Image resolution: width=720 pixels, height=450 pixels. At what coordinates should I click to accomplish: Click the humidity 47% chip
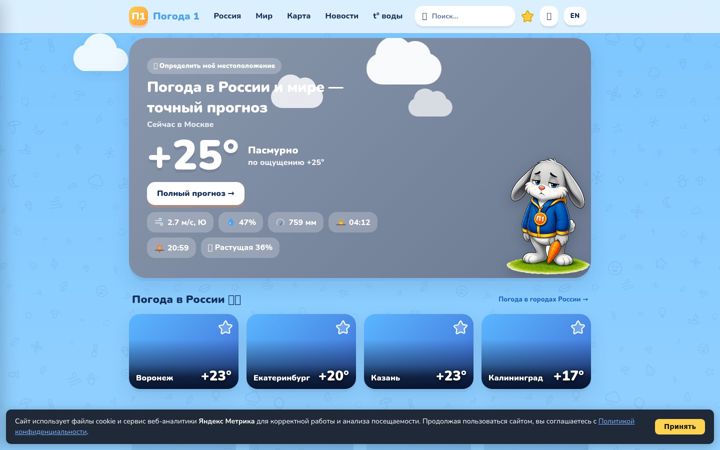[x=241, y=222]
